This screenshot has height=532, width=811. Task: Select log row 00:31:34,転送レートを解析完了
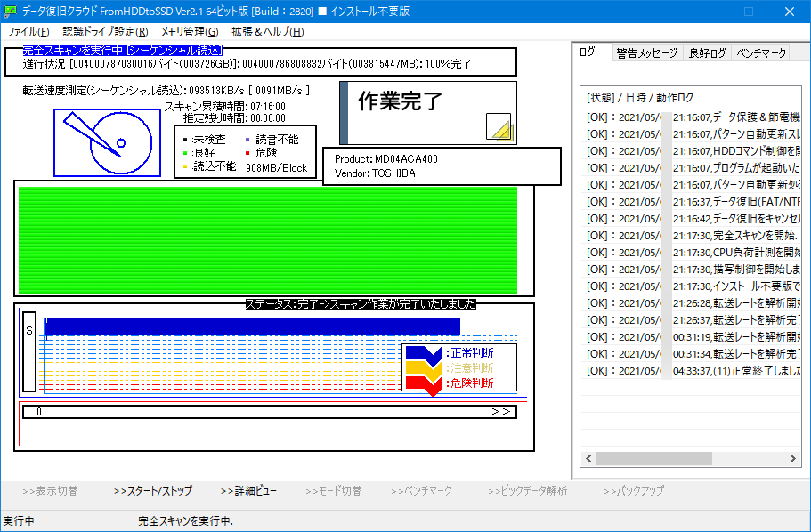pos(691,354)
